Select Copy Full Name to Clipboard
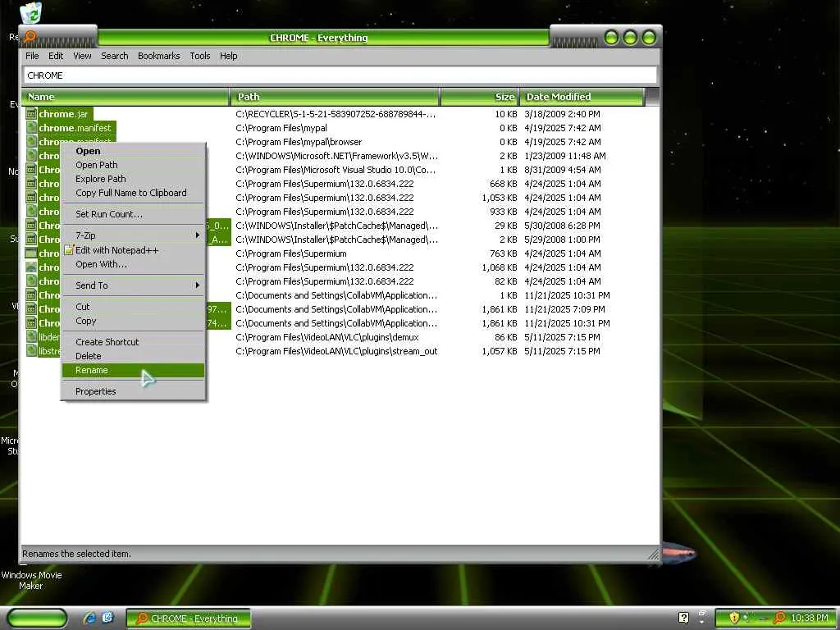Screen dimensions: 840x630 (133, 193)
